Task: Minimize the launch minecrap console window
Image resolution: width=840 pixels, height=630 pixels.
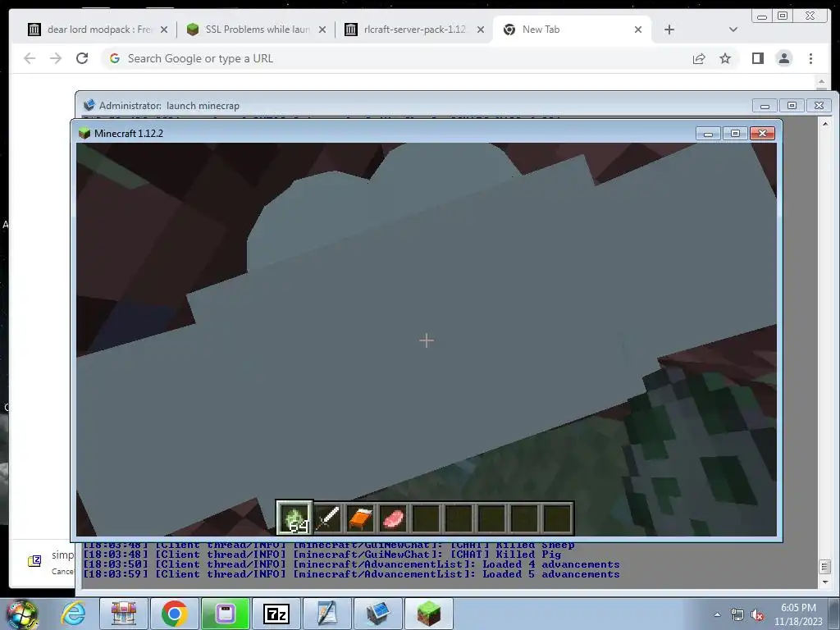Action: pyautogui.click(x=765, y=106)
